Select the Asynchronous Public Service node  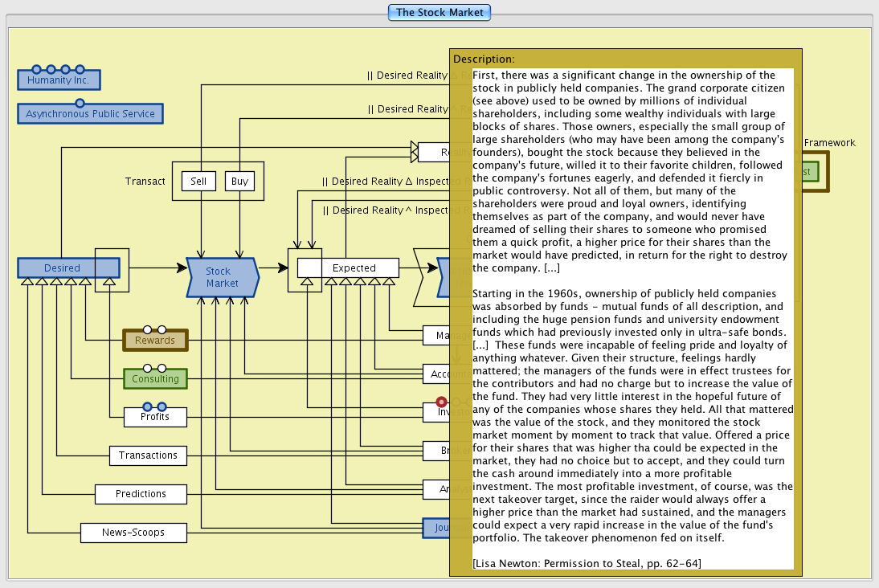click(90, 114)
